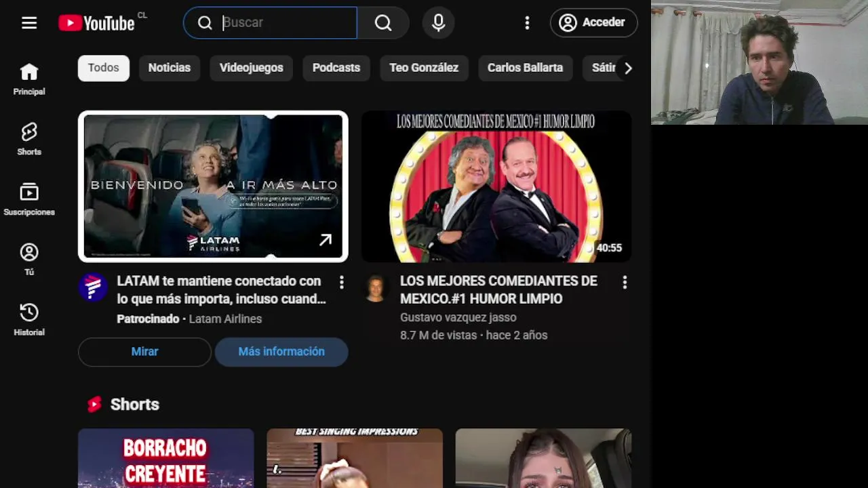Viewport: 868px width, 488px height.
Task: Open options menu for LATAM ad
Action: (341, 282)
